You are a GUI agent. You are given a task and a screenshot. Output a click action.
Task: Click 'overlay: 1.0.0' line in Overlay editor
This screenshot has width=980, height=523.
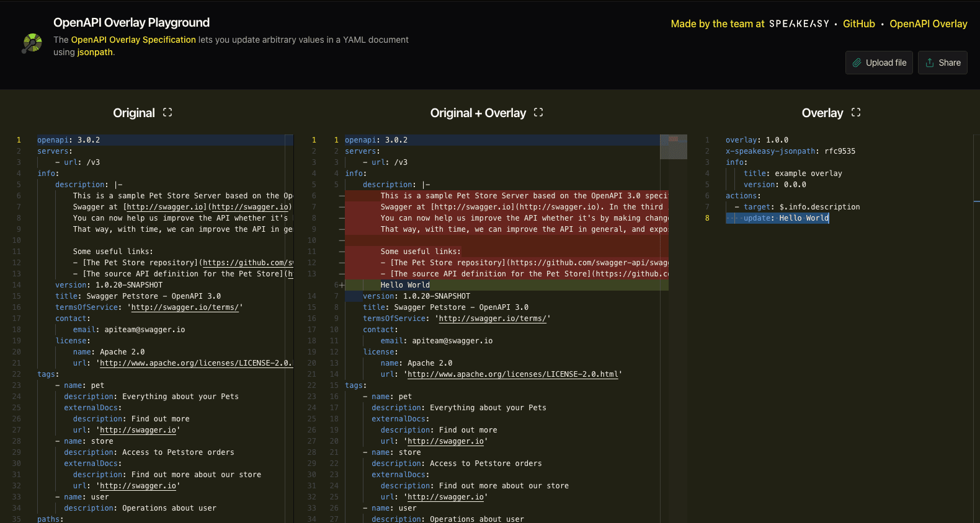[x=757, y=140]
